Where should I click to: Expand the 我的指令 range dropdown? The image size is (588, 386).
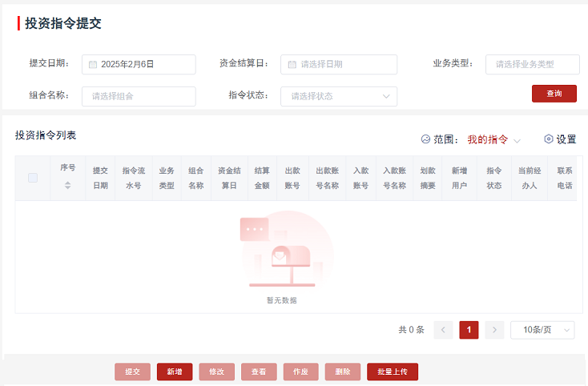(493, 139)
